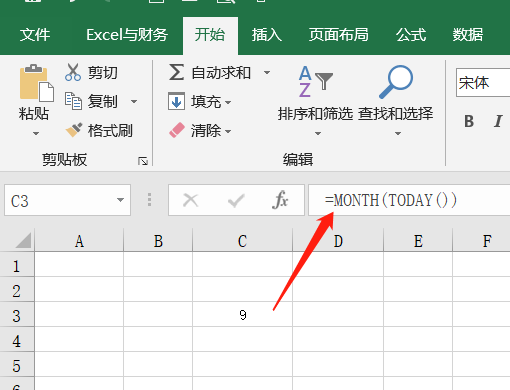Select row 5 header
This screenshot has width=510, height=390.
[x=17, y=365]
